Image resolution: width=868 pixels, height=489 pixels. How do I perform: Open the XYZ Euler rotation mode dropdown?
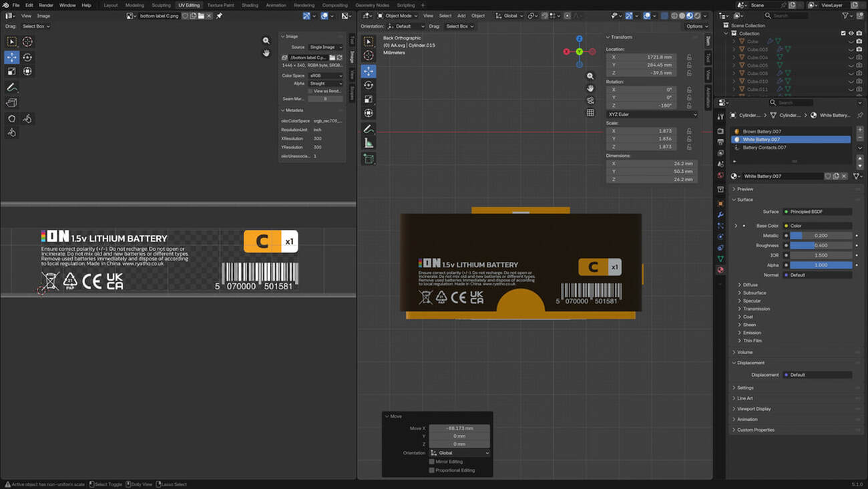tap(652, 114)
